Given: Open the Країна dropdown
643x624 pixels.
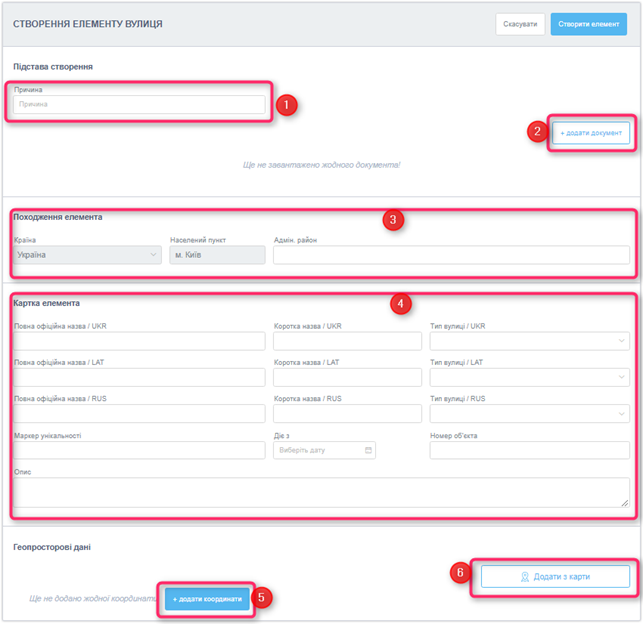Looking at the screenshot, I should (87, 255).
